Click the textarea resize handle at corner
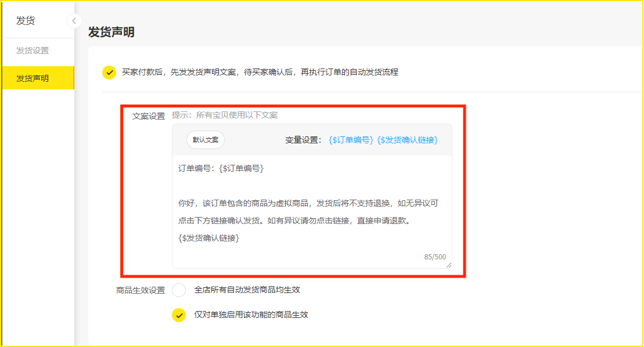The height and width of the screenshot is (347, 644). (448, 265)
